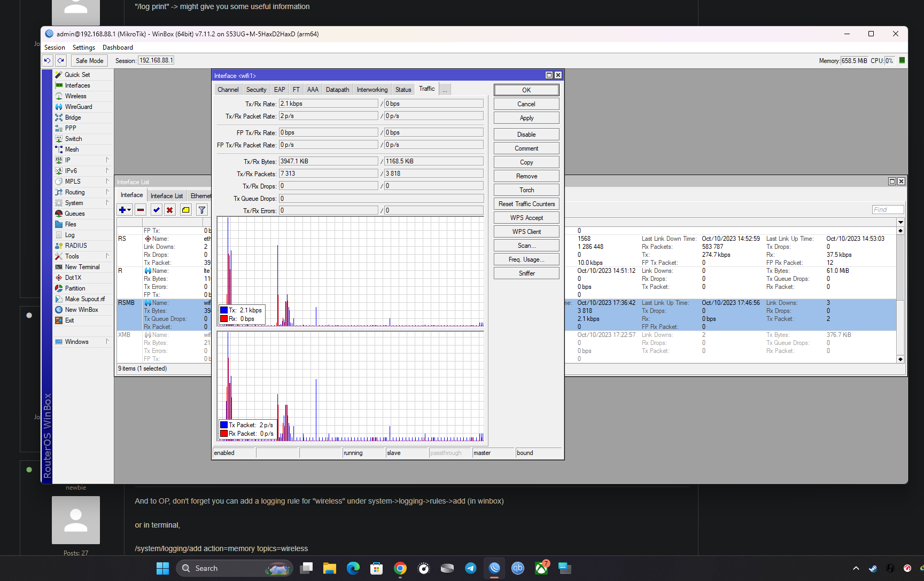Click the WPS Accept button
Image resolution: width=924 pixels, height=581 pixels.
(x=526, y=218)
